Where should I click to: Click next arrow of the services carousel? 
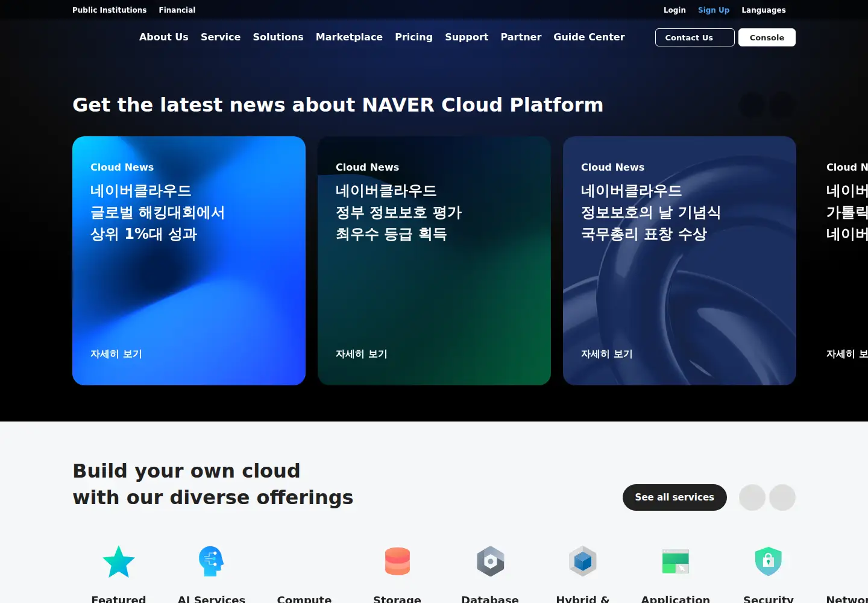pos(782,497)
